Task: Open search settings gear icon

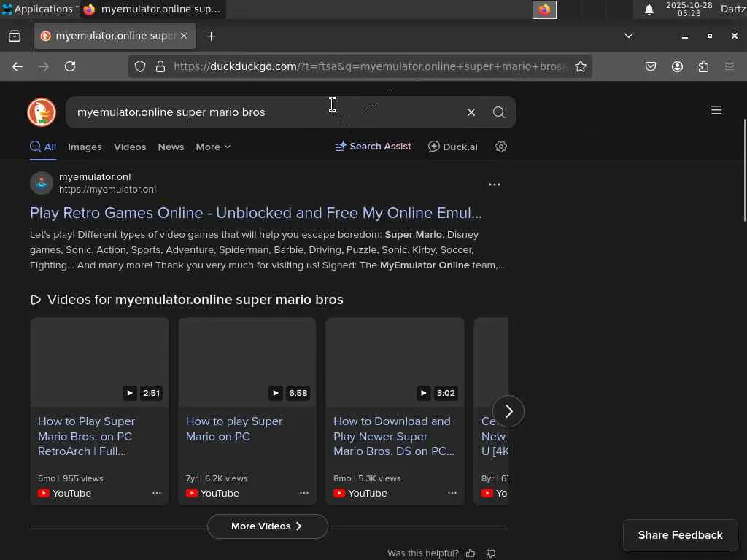Action: click(500, 147)
